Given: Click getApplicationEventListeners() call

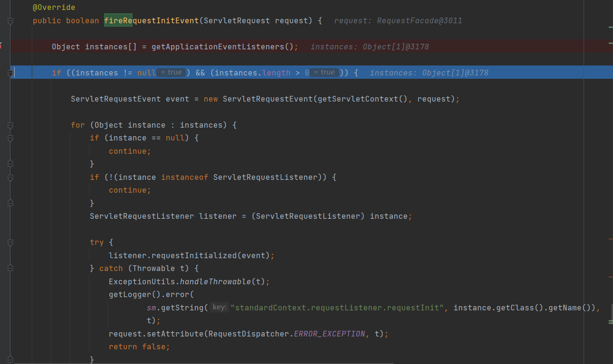Looking at the screenshot, I should click(222, 47).
